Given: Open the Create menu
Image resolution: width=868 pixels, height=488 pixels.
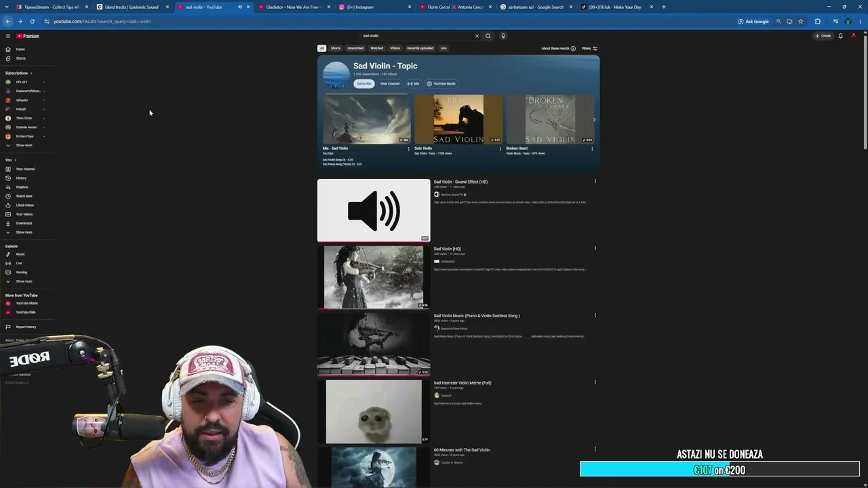Looking at the screenshot, I should (823, 36).
